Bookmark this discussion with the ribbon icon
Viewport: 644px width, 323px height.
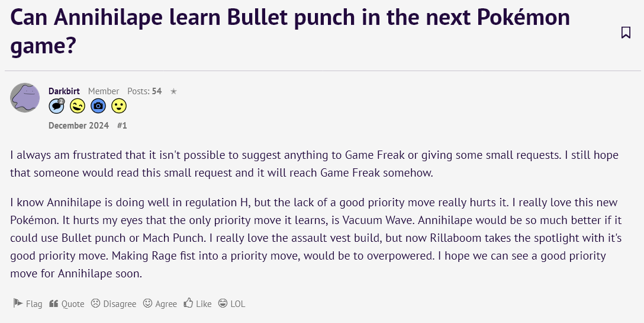[x=626, y=33]
